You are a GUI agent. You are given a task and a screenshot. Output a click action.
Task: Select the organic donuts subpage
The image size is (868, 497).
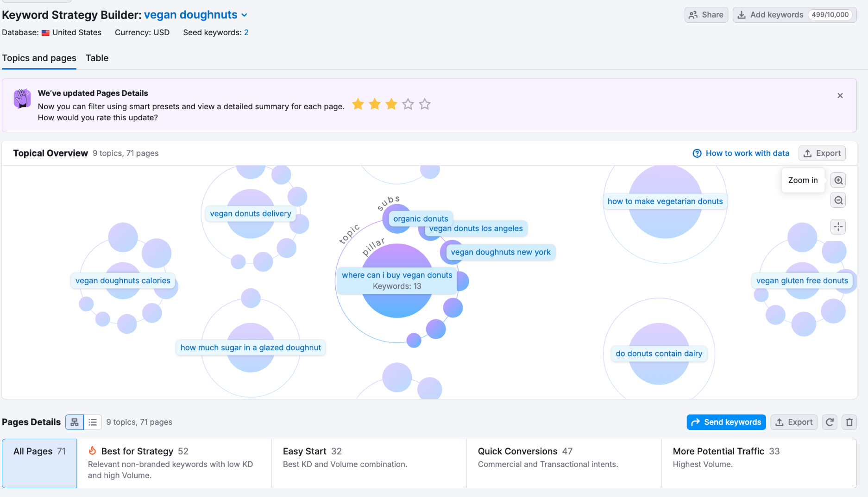[x=421, y=218]
